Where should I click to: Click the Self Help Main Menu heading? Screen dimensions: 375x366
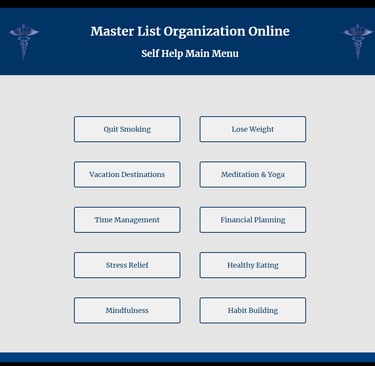[190, 53]
